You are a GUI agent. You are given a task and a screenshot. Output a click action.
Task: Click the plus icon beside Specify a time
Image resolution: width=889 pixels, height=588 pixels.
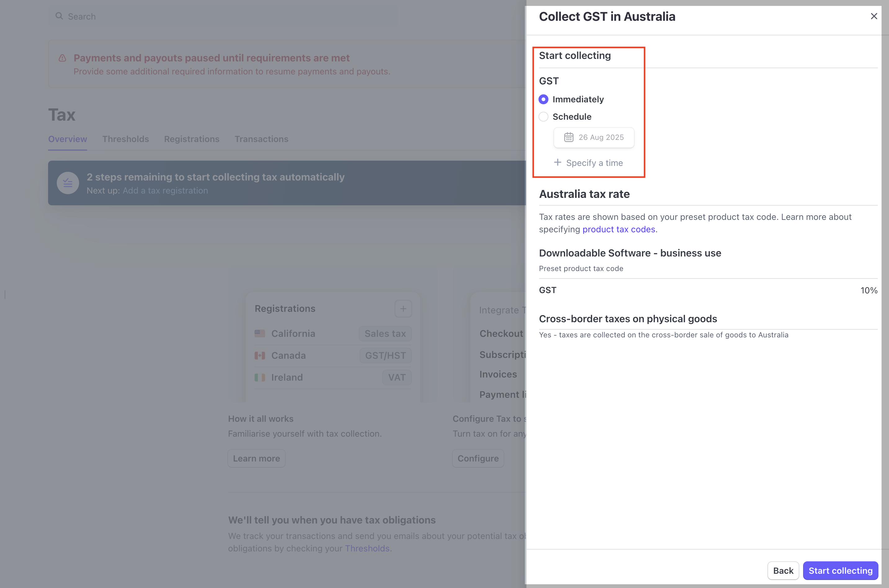coord(557,163)
